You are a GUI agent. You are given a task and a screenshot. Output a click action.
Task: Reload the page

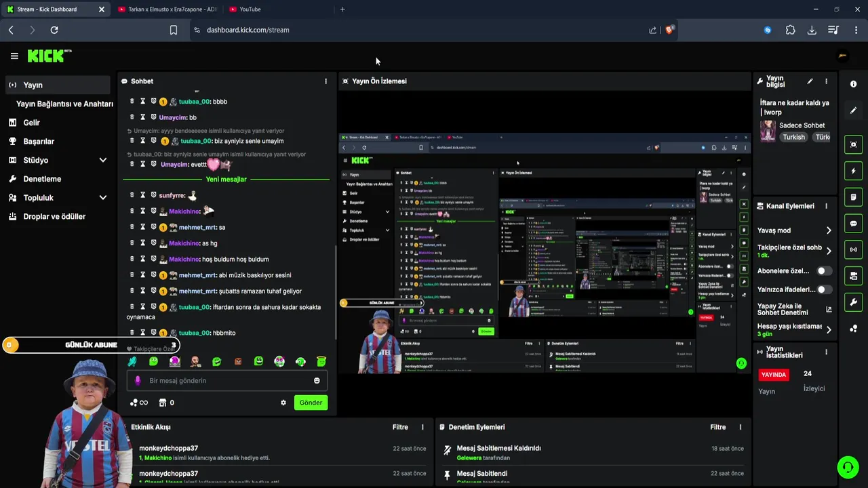54,30
